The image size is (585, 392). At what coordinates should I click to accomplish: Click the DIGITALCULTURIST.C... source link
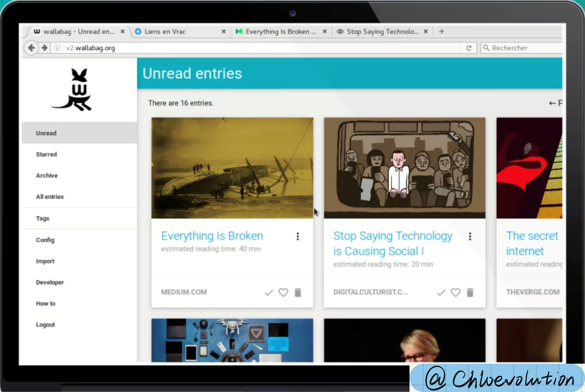(x=371, y=292)
